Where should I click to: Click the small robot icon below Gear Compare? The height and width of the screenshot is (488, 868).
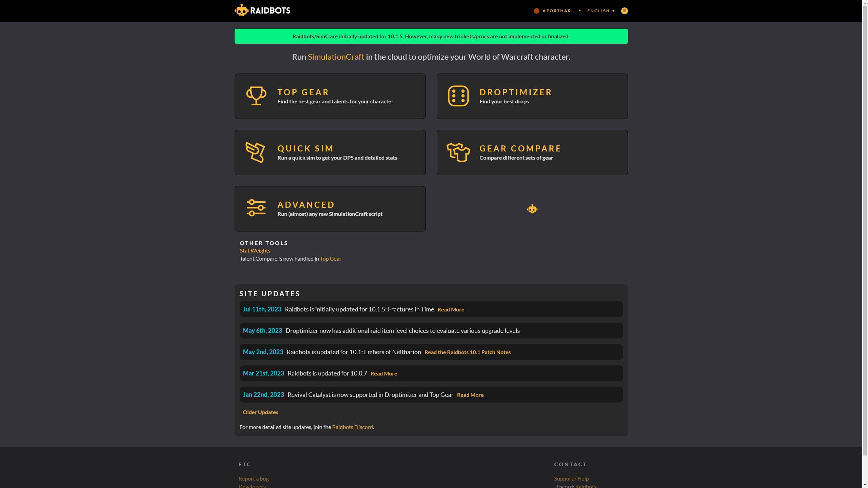click(532, 209)
